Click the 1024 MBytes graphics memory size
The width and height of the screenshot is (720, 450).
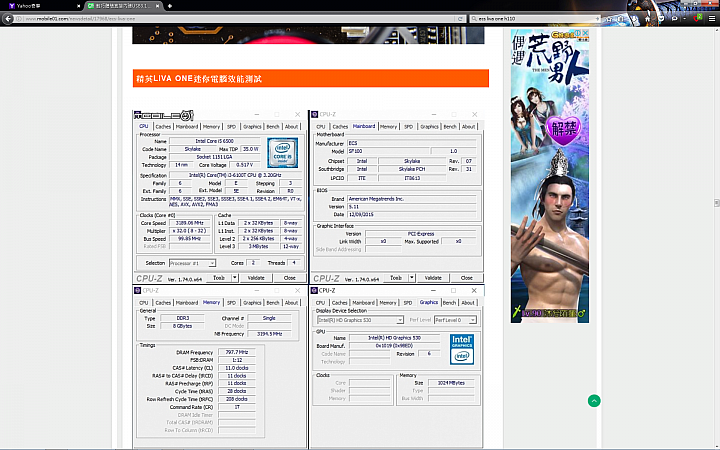tap(451, 383)
